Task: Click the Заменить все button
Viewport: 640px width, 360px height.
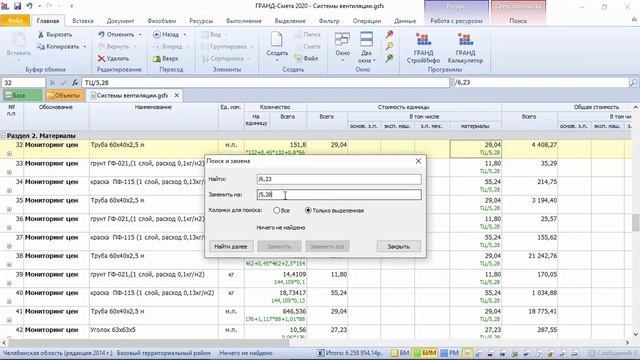Action: pos(327,247)
